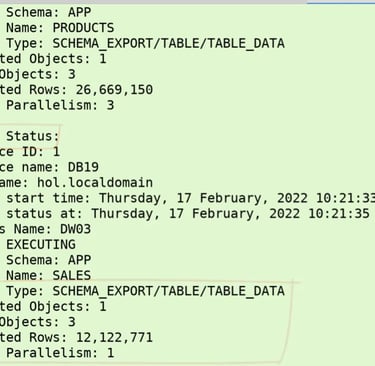This screenshot has width=375, height=366.
Task: Click the SALES table name text
Action: (72, 275)
